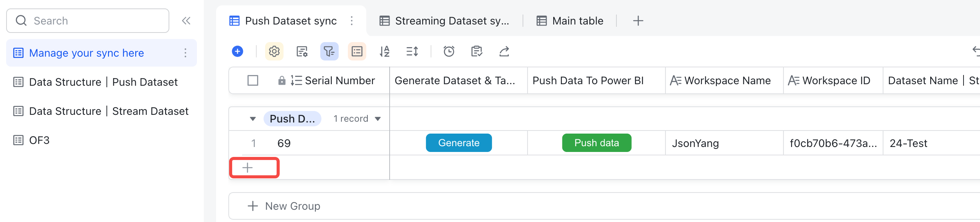Click the filter icon in toolbar
The image size is (980, 222).
(329, 51)
